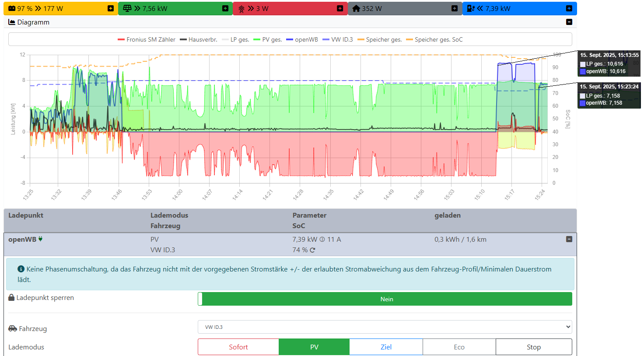Toggle openWB series in legend
The width and height of the screenshot is (644, 356).
302,39
